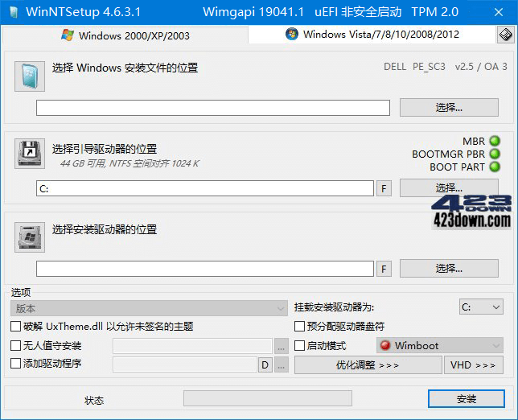The height and width of the screenshot is (420, 518).
Task: Click the F button next to install drive field
Action: click(x=384, y=269)
